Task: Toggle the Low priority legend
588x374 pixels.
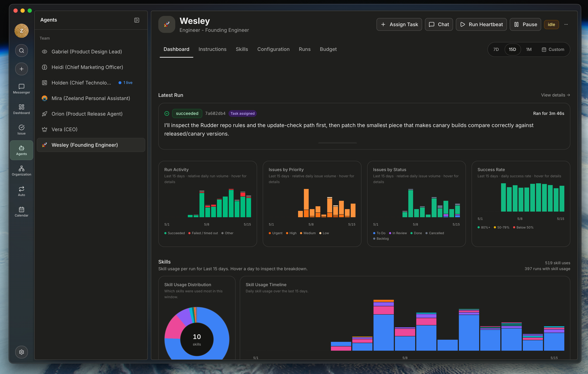Action: (324, 233)
